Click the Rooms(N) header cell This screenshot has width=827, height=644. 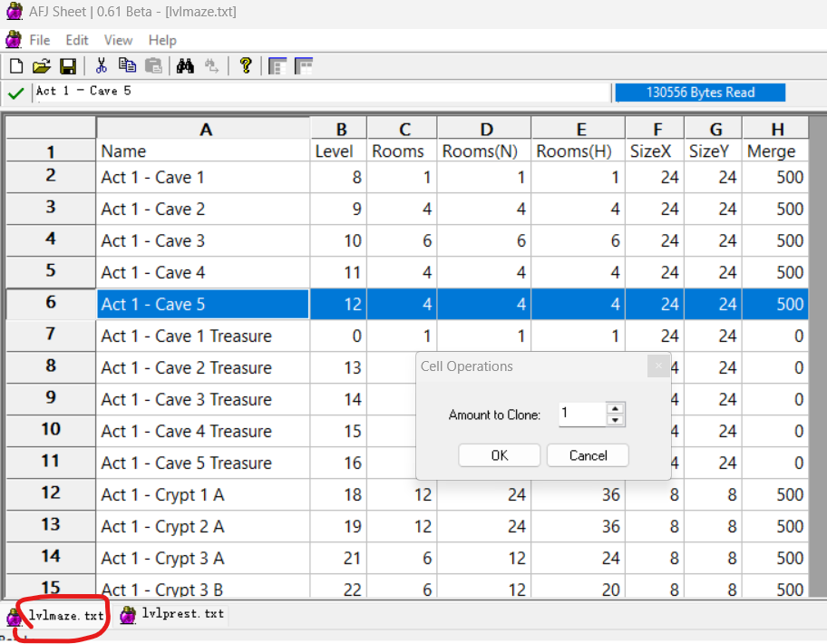(484, 151)
